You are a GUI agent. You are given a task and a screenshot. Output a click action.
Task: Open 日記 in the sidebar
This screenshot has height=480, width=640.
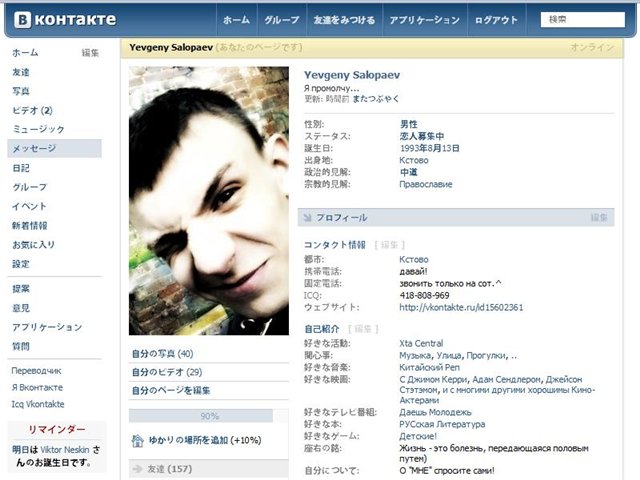(x=21, y=168)
